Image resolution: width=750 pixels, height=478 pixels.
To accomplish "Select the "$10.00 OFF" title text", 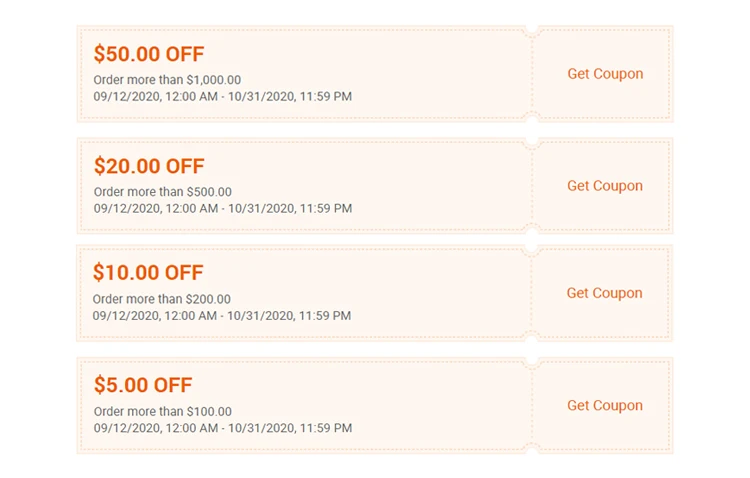I will (148, 272).
